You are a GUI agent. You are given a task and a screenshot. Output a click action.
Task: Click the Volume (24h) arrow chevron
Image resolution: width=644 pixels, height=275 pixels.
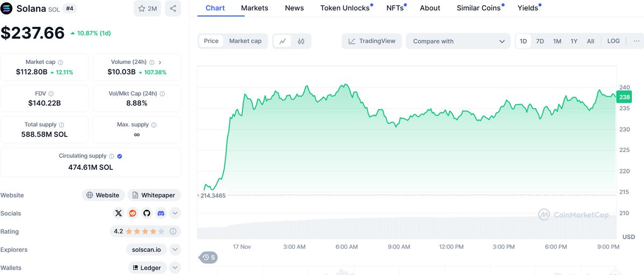click(x=160, y=62)
